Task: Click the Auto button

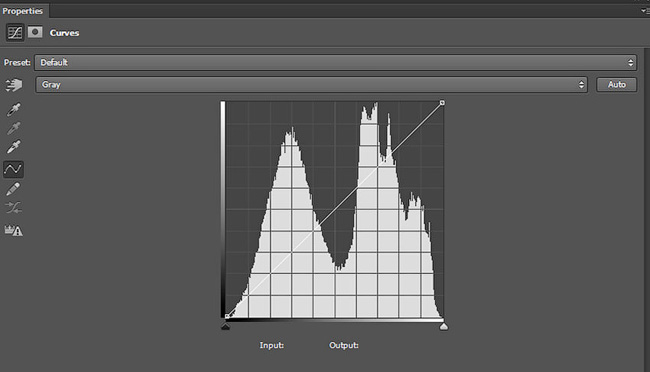Action: (x=616, y=85)
